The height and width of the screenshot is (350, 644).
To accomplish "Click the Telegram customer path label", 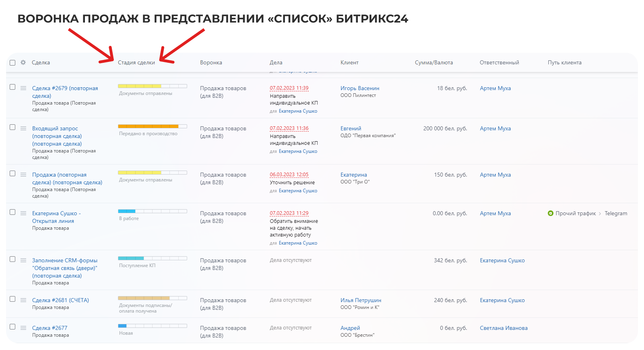I will pos(616,213).
